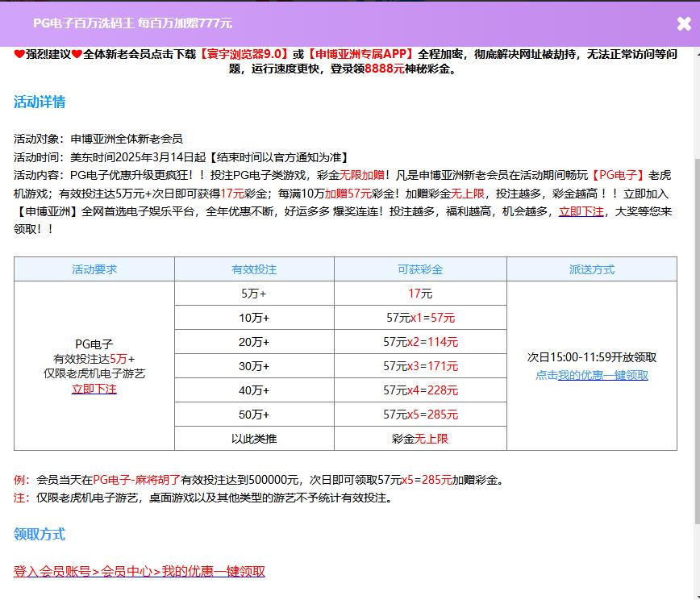This screenshot has width=700, height=600.
Task: Click the red 8888元 text in the top notice
Action: (385, 69)
